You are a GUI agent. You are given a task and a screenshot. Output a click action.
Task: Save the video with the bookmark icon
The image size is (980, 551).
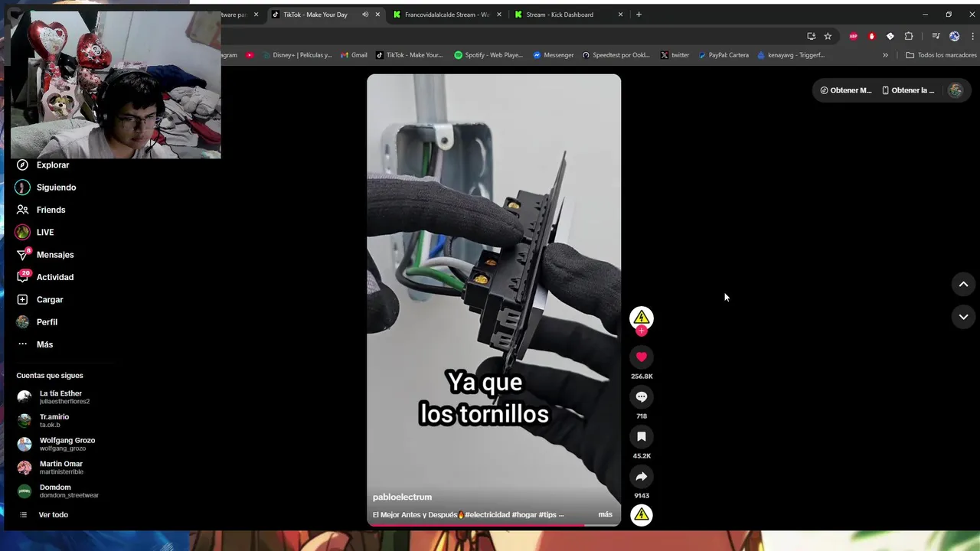pyautogui.click(x=642, y=436)
